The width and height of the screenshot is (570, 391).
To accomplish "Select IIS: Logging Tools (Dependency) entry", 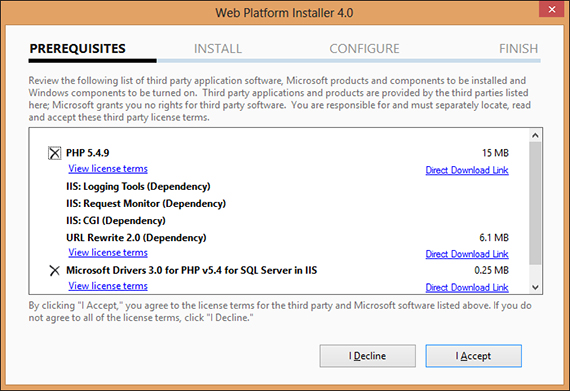I will [138, 186].
